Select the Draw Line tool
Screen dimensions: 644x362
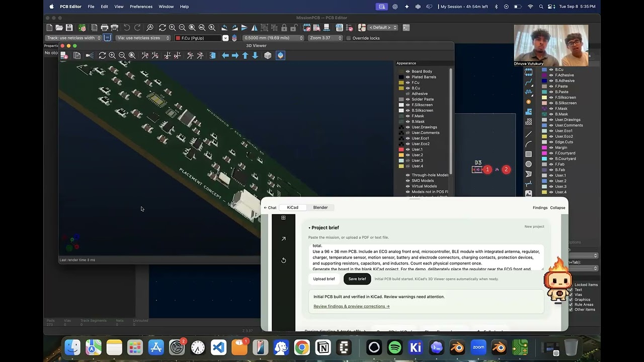529,134
